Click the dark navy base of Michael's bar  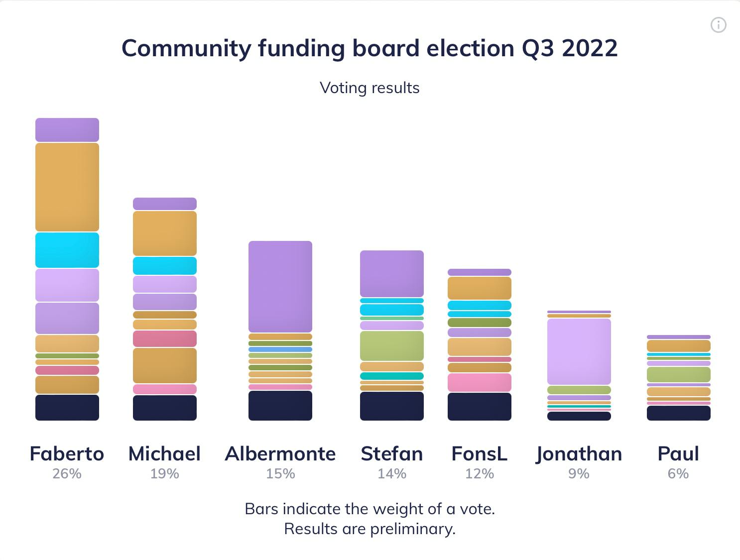click(x=165, y=408)
